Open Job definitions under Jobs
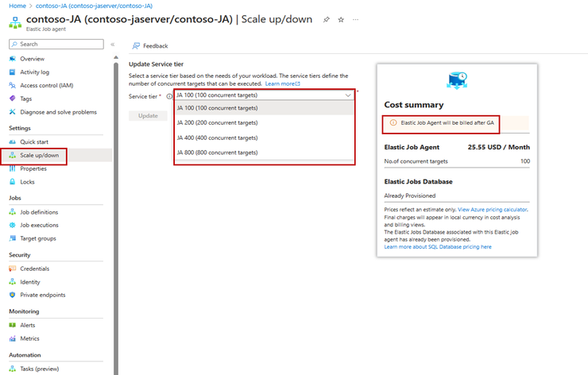588x375 pixels. click(x=39, y=212)
